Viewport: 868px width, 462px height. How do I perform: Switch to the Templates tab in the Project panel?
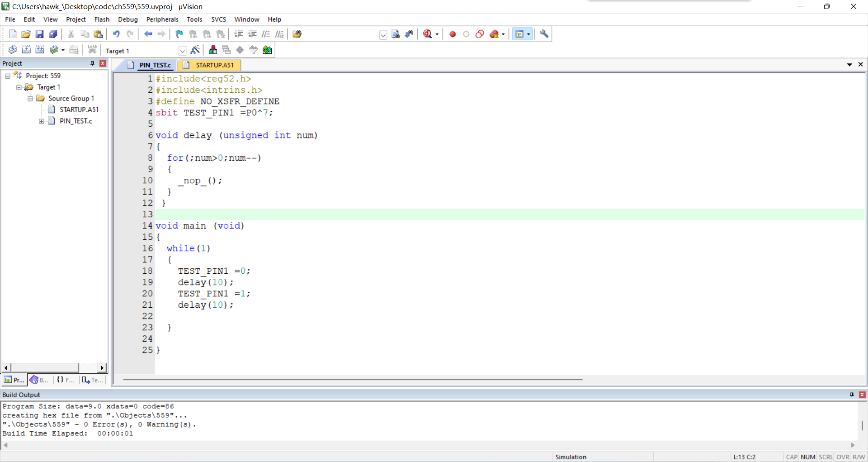(92, 380)
